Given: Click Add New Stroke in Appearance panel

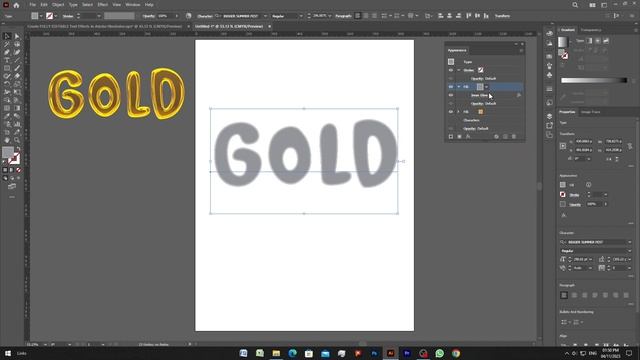Looking at the screenshot, I should (451, 137).
